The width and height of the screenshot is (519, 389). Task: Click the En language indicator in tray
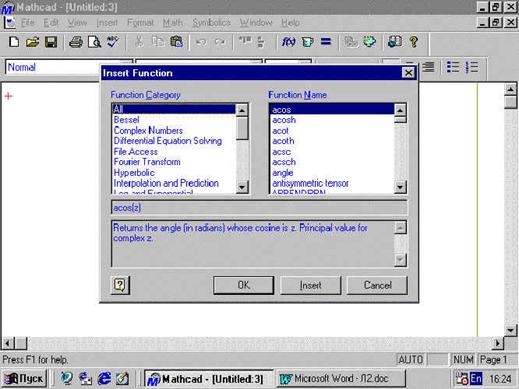point(476,379)
